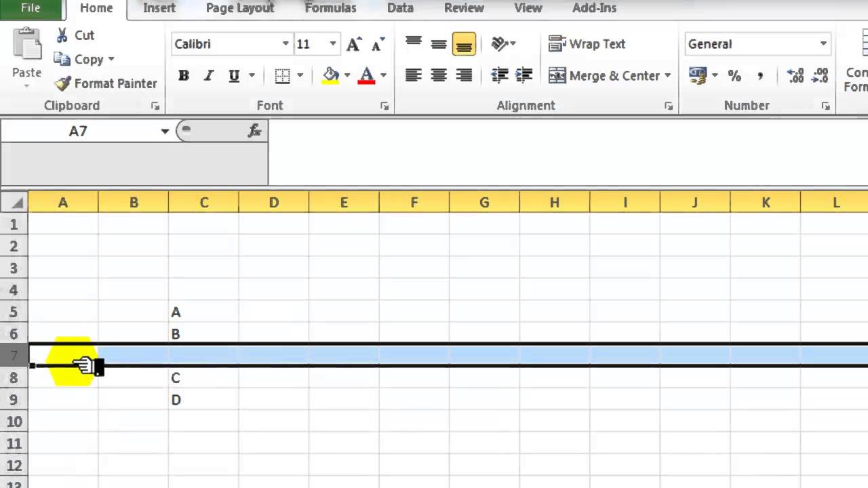Screen dimensions: 868x488
Task: Align text to the left
Action: pyautogui.click(x=414, y=75)
